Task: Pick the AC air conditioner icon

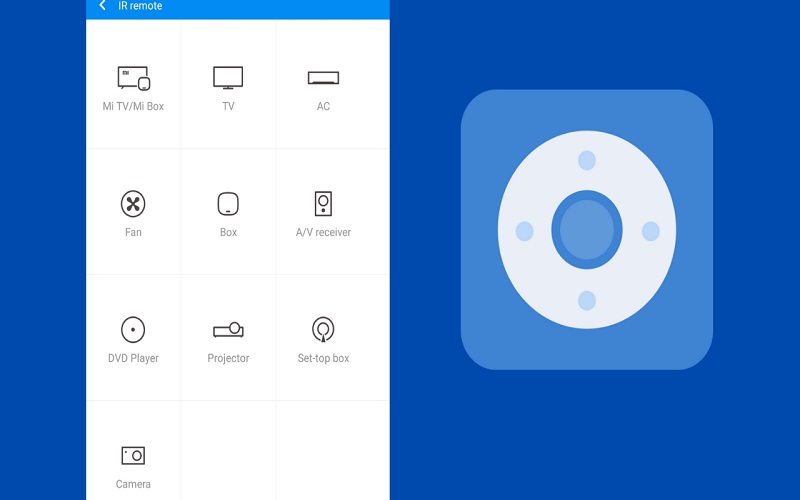Action: pyautogui.click(x=323, y=78)
